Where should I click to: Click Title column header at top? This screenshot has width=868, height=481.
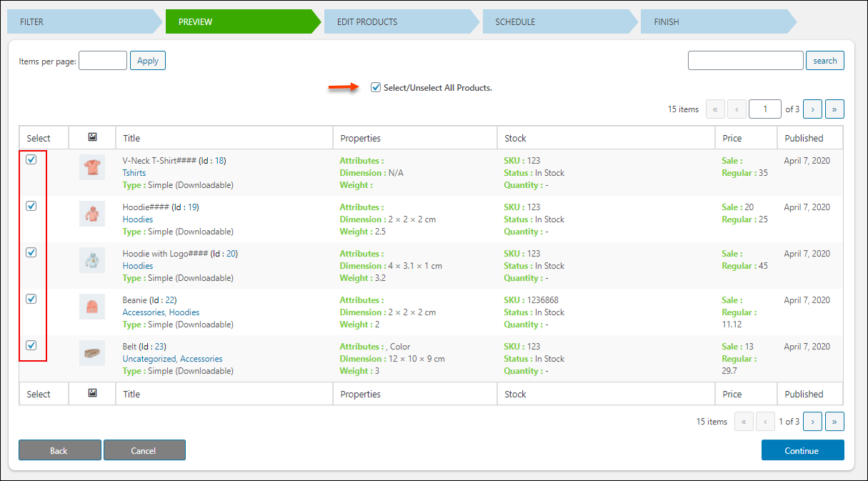(x=131, y=138)
